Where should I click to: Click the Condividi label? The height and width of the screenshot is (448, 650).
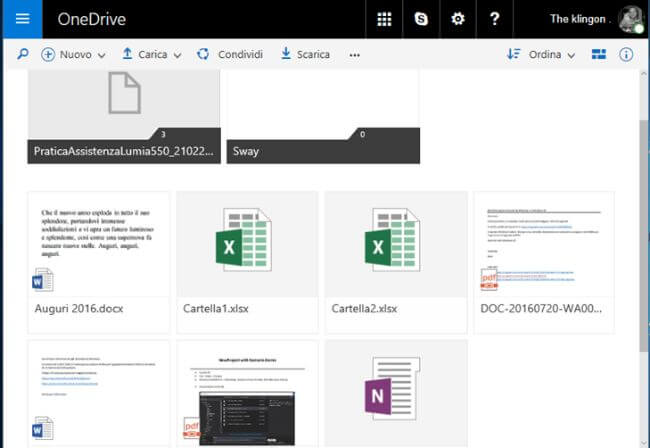[x=240, y=54]
